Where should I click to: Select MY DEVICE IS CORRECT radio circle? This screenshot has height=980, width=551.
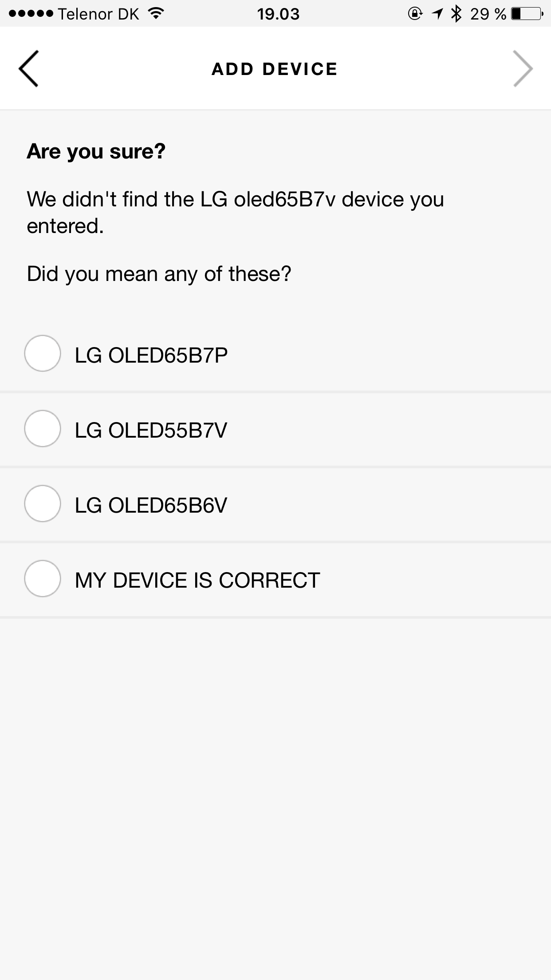coord(43,578)
